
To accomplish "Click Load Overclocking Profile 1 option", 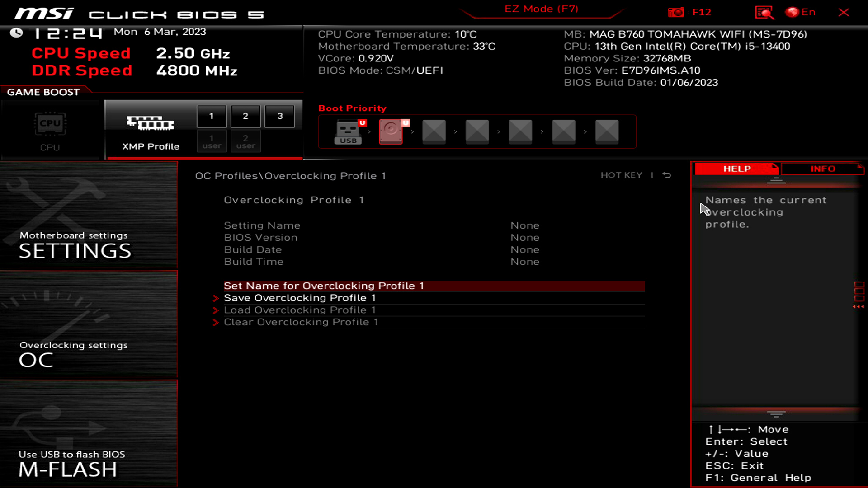I will coord(300,310).
